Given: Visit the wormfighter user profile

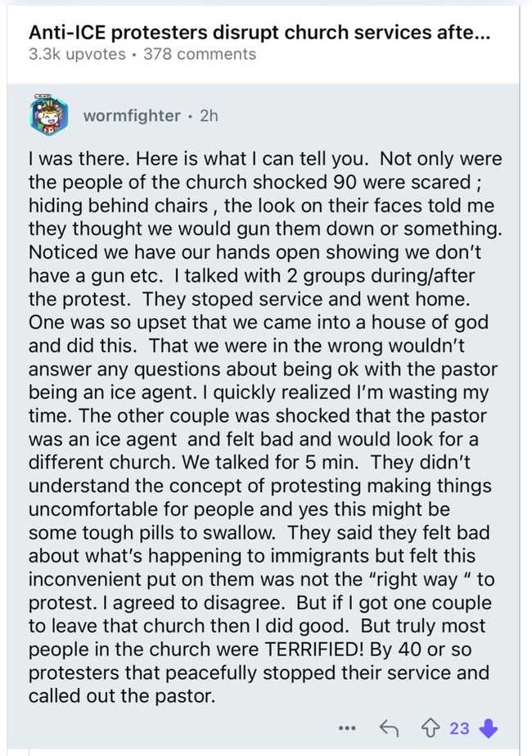Looking at the screenshot, I should click(131, 115).
